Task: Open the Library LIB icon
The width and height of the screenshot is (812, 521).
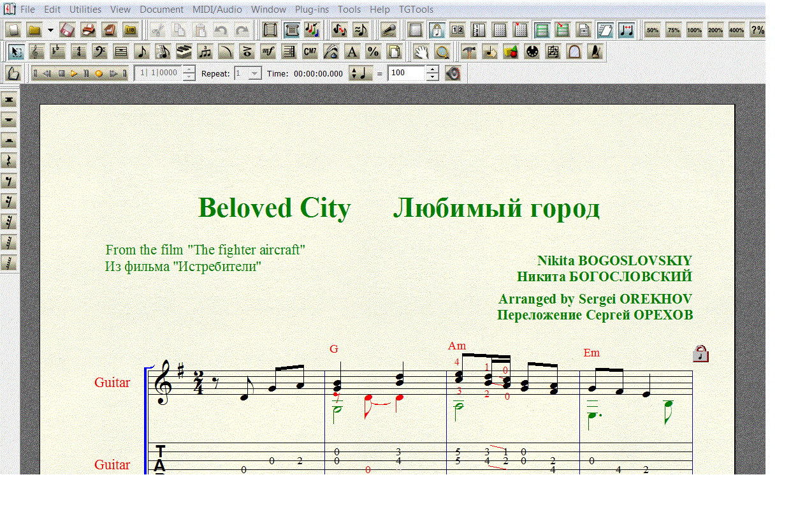Action: 131,30
